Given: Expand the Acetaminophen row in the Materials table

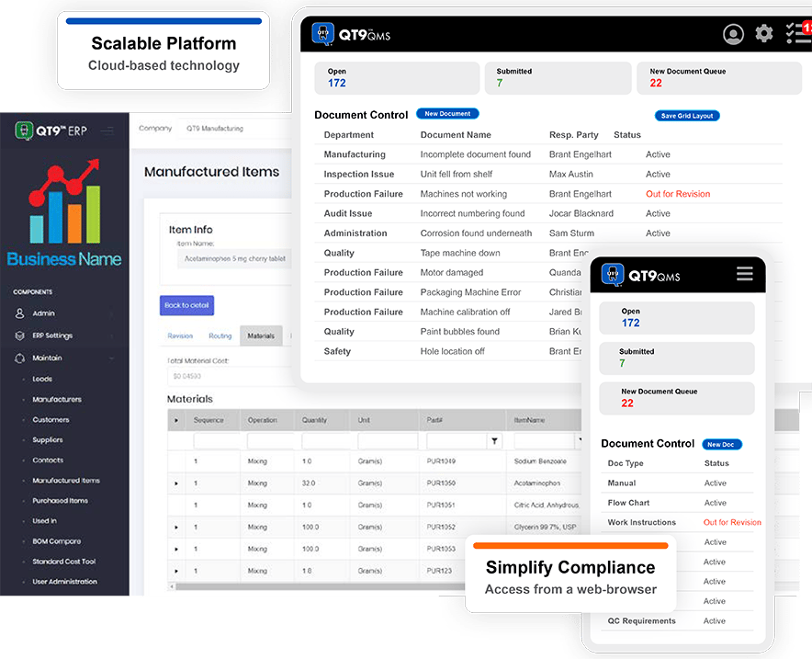Looking at the screenshot, I should pos(176,481).
